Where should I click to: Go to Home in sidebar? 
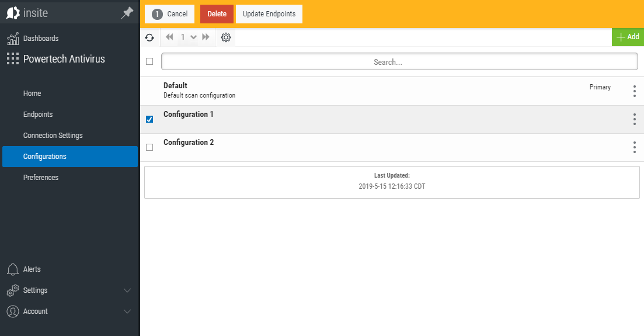[32, 93]
